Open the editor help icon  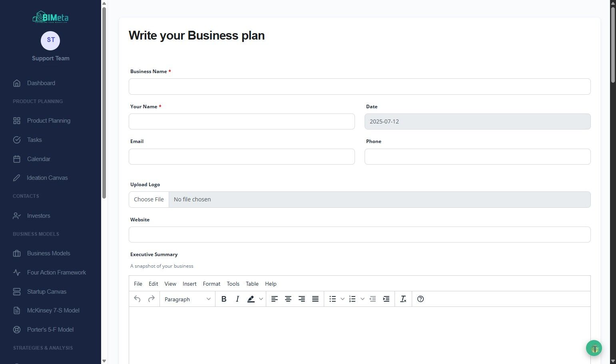click(x=421, y=299)
